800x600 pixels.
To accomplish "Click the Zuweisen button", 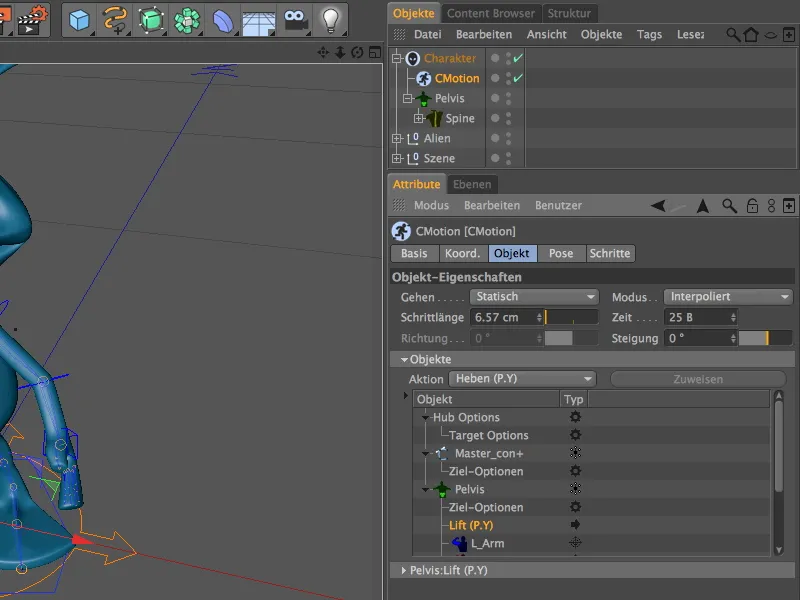I will [696, 379].
